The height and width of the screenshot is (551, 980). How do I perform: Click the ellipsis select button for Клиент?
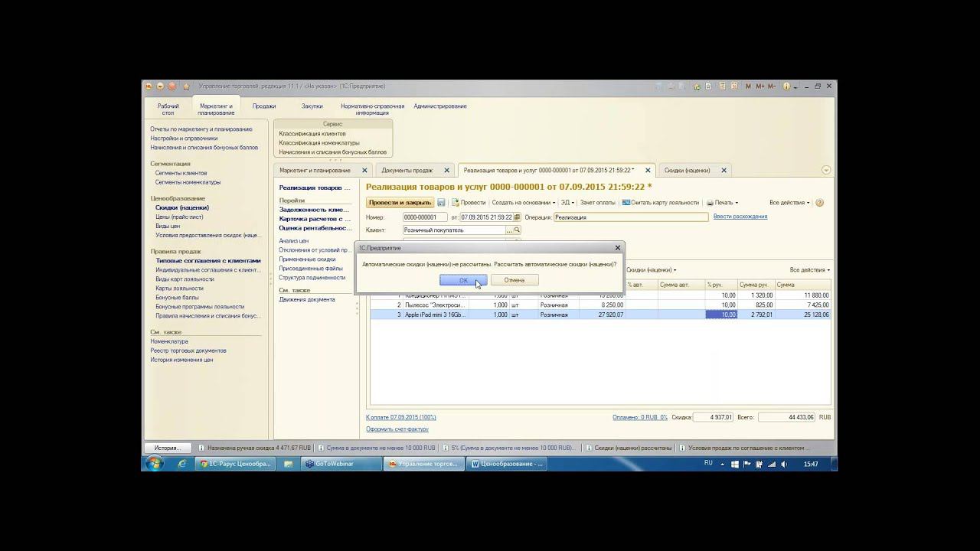pos(509,230)
